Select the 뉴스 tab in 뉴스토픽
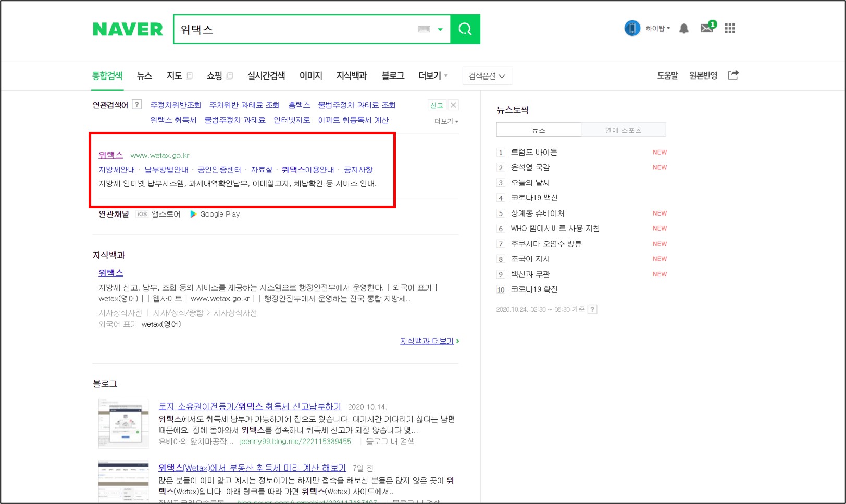Viewport: 846px width, 504px height. point(539,130)
